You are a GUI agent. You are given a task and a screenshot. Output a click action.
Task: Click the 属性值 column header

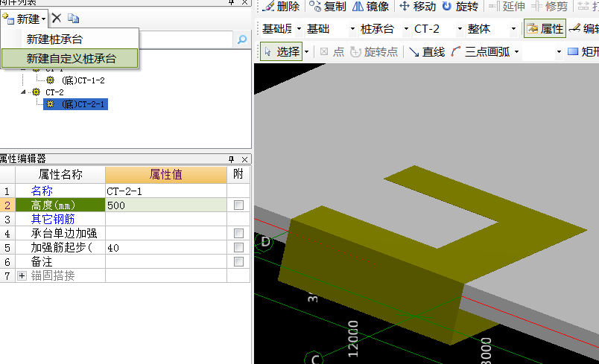(x=166, y=174)
